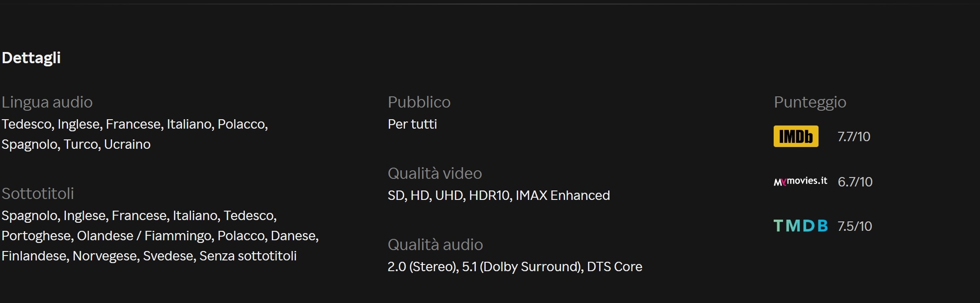
Task: Click the DTS Core audio quality text
Action: click(614, 267)
